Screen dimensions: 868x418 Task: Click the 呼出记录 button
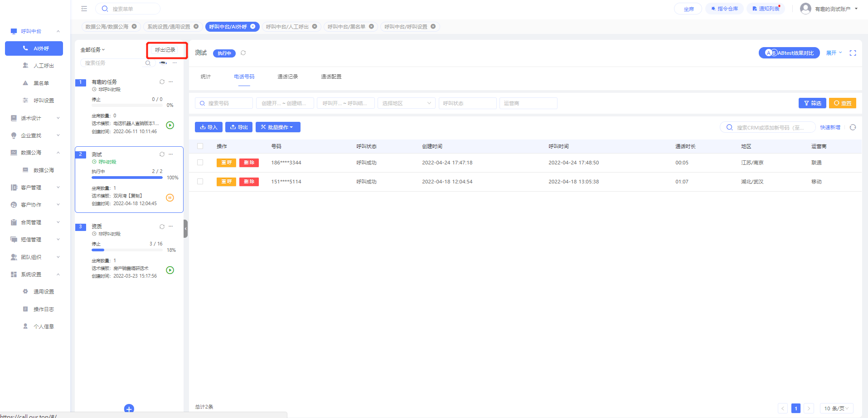click(165, 50)
